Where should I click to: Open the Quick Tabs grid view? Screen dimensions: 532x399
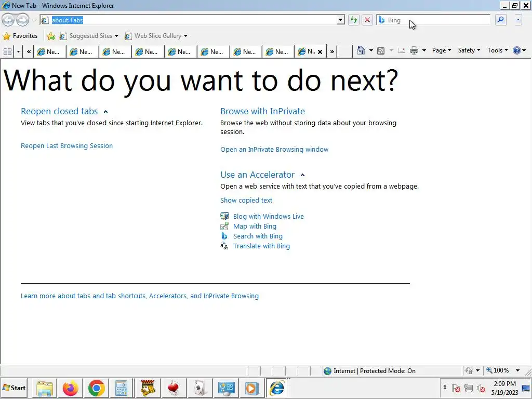tap(7, 51)
